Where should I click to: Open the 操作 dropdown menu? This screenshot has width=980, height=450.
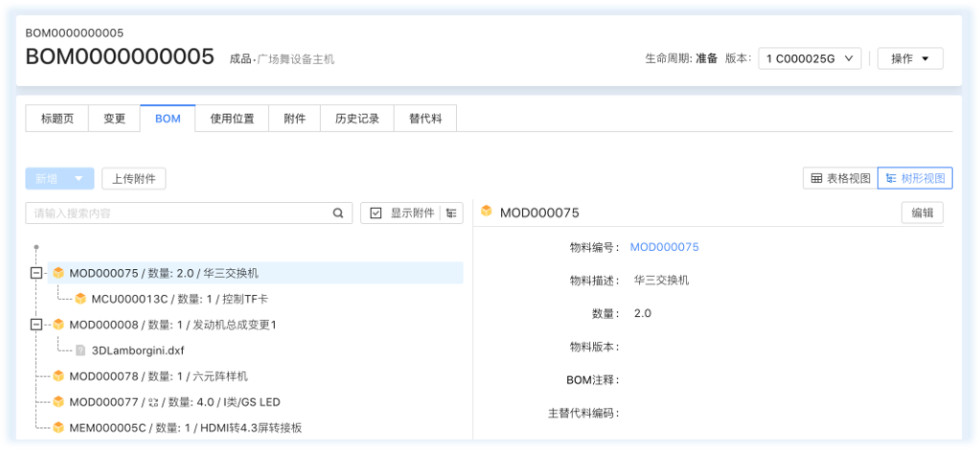click(x=910, y=58)
